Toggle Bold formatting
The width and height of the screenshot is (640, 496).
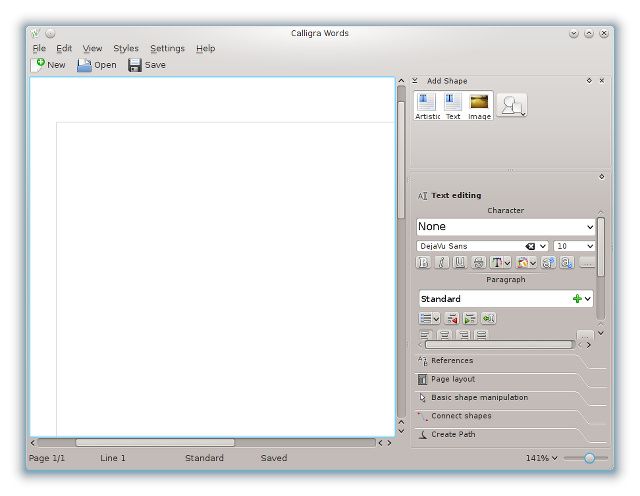423,262
